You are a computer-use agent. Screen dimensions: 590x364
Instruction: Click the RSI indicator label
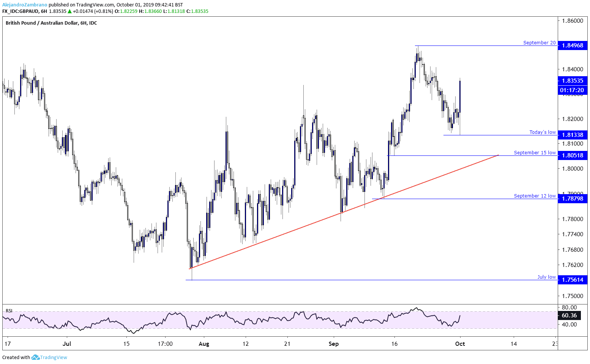pos(9,311)
